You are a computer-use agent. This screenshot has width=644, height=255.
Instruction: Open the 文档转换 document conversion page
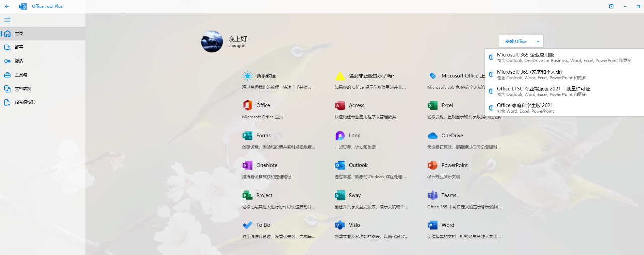point(42,89)
